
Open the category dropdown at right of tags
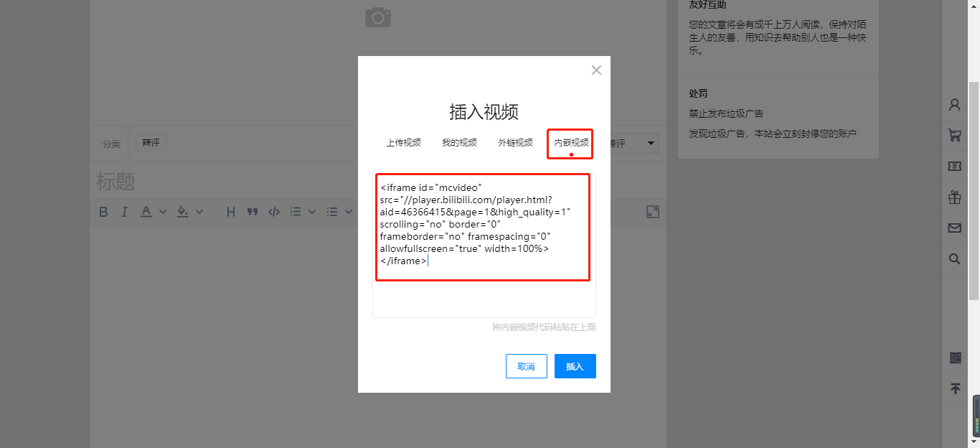651,144
